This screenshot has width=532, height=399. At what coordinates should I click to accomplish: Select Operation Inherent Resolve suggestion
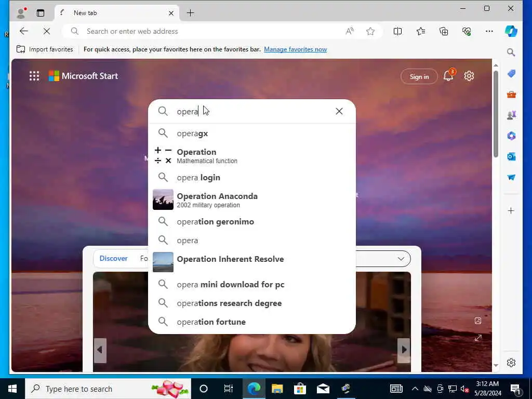[252, 262]
